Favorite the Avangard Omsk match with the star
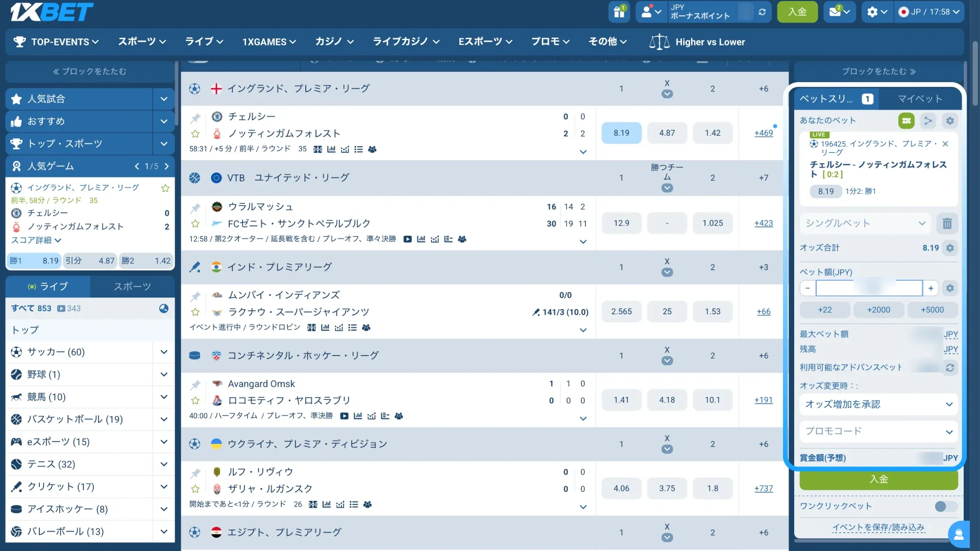The width and height of the screenshot is (980, 551). 195,400
